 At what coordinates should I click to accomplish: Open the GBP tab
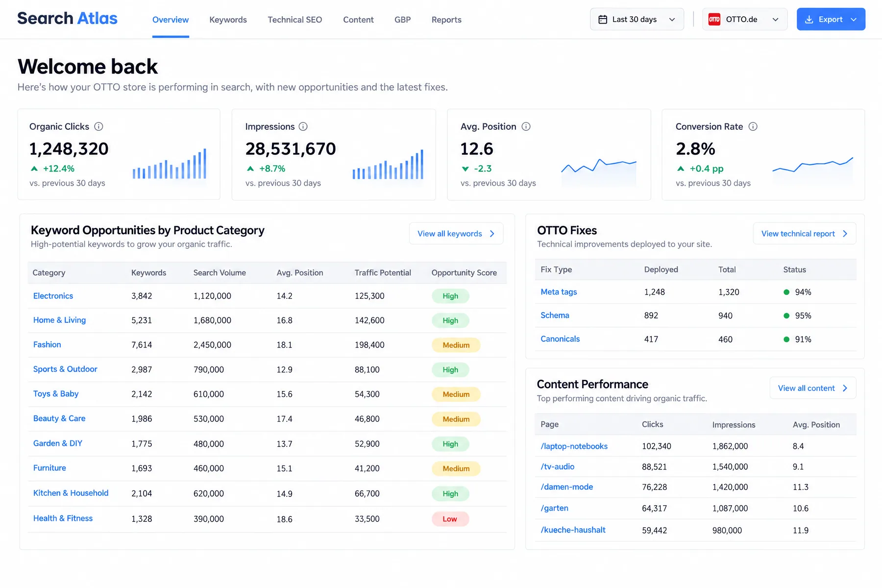coord(403,20)
